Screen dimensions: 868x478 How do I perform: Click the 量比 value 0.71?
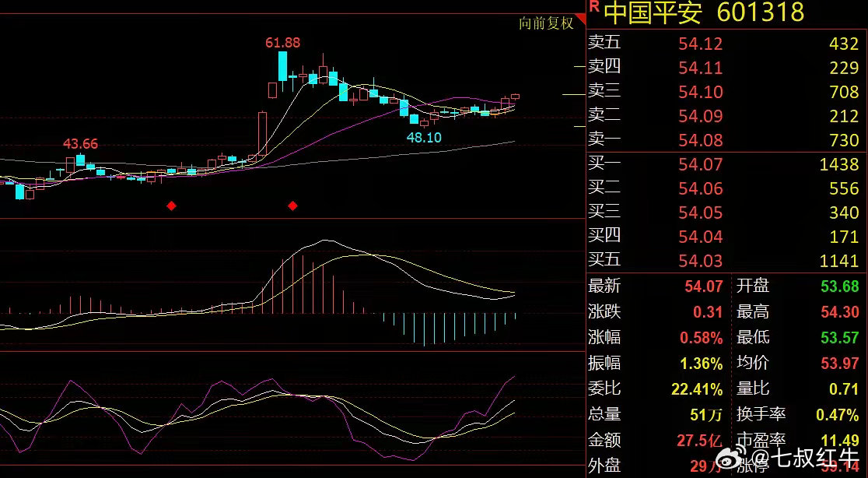click(x=845, y=388)
